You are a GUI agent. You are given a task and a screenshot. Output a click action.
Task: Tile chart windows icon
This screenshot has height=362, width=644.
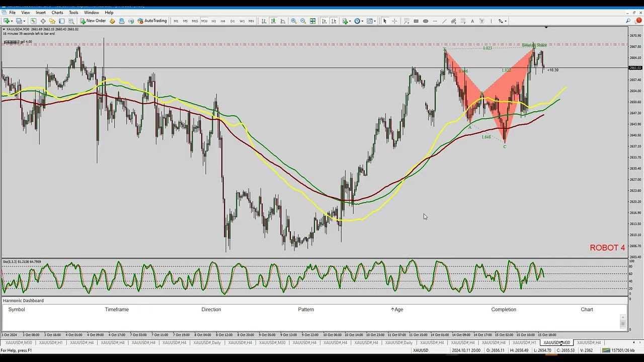click(313, 21)
